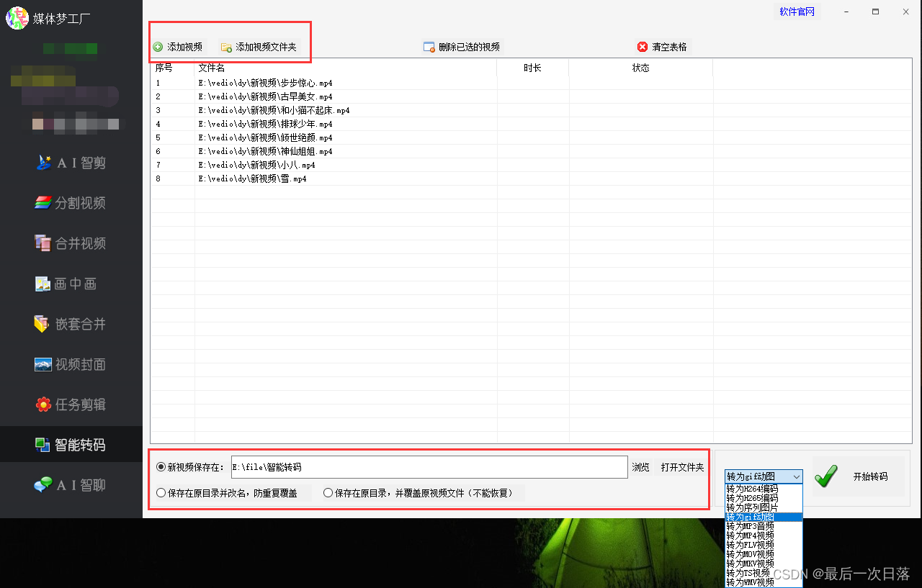The image size is (922, 588).
Task: Choose 转为MP4视频 from the format list
Action: click(763, 535)
